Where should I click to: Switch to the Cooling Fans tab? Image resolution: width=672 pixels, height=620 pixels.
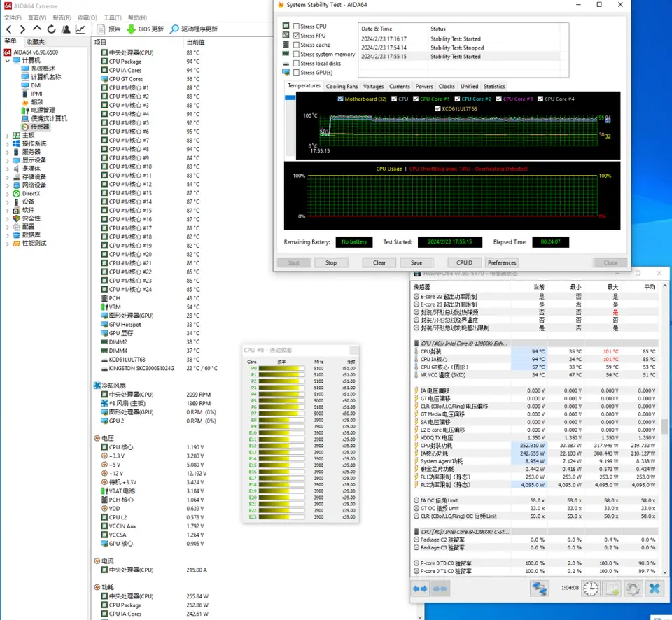pos(342,87)
